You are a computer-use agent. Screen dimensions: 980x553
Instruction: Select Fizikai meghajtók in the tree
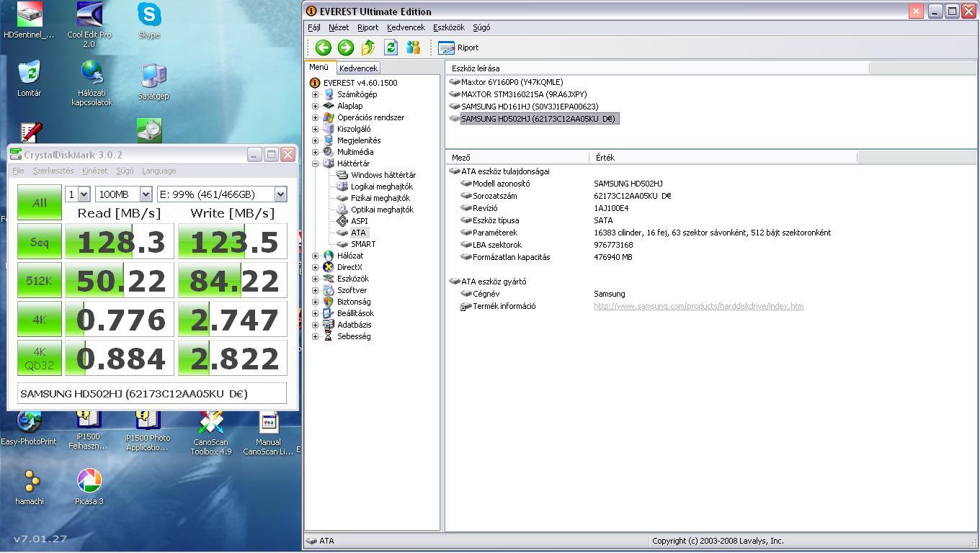point(380,198)
